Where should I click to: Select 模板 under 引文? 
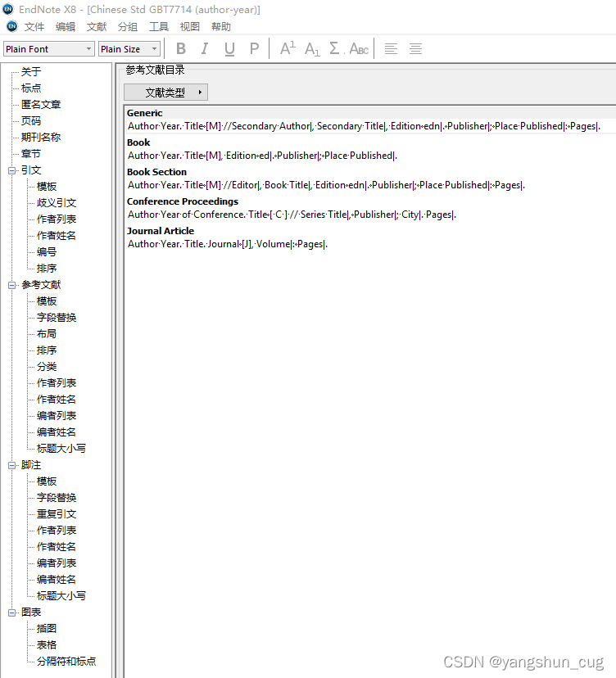(47, 187)
